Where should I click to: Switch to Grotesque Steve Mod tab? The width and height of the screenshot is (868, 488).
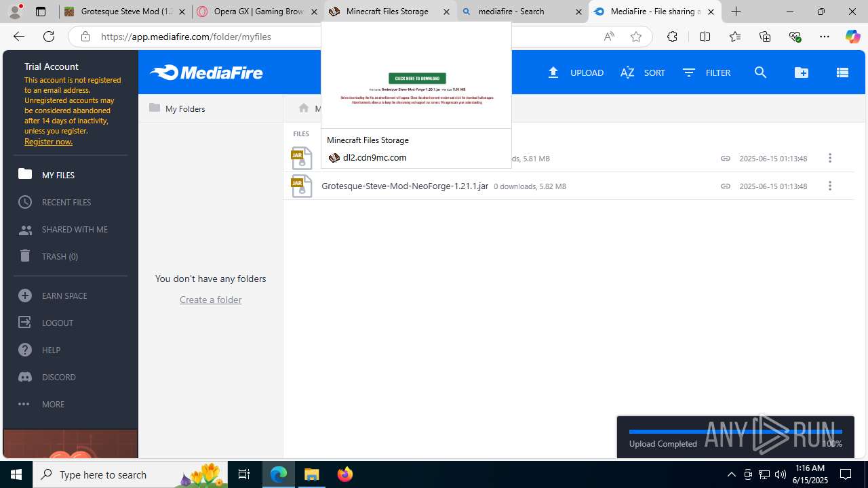(x=125, y=12)
